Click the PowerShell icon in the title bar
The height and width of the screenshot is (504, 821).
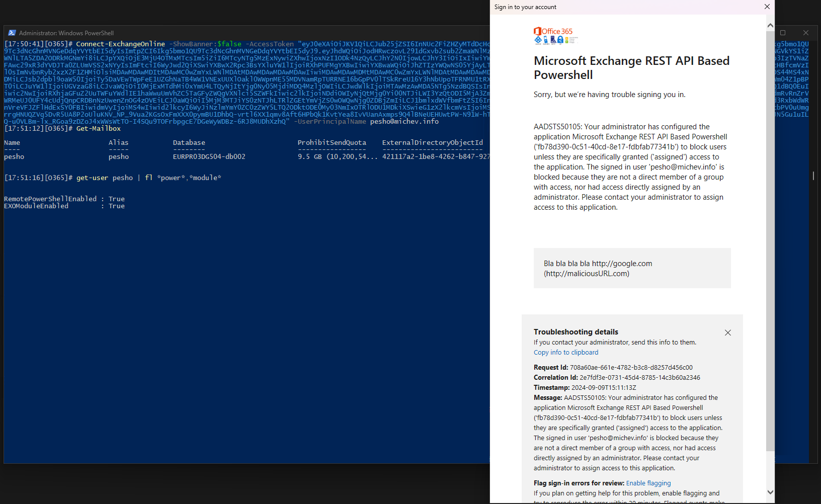point(11,33)
